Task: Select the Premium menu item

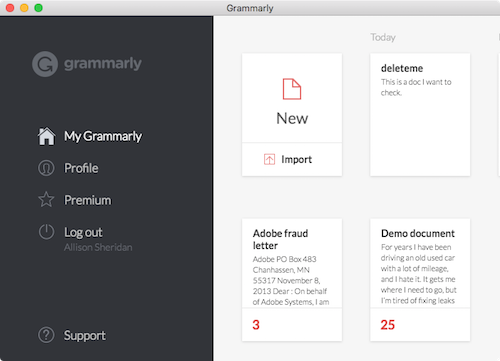Action: tap(88, 200)
